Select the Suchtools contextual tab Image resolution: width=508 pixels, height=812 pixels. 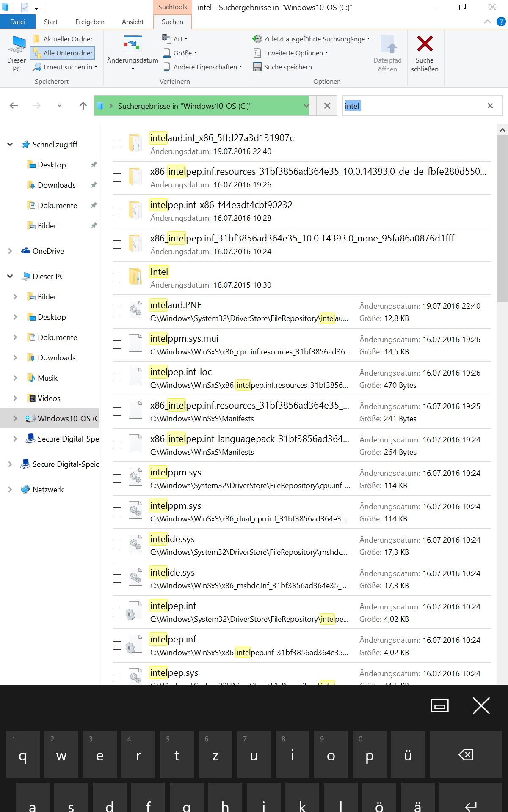click(172, 7)
